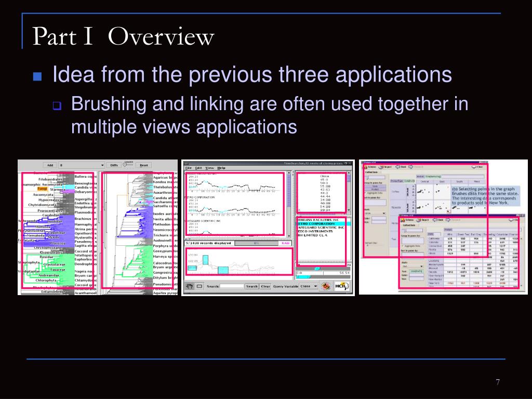The width and height of the screenshot is (532, 399).
Task: Open the dropdown next to Add button
Action: pos(82,165)
